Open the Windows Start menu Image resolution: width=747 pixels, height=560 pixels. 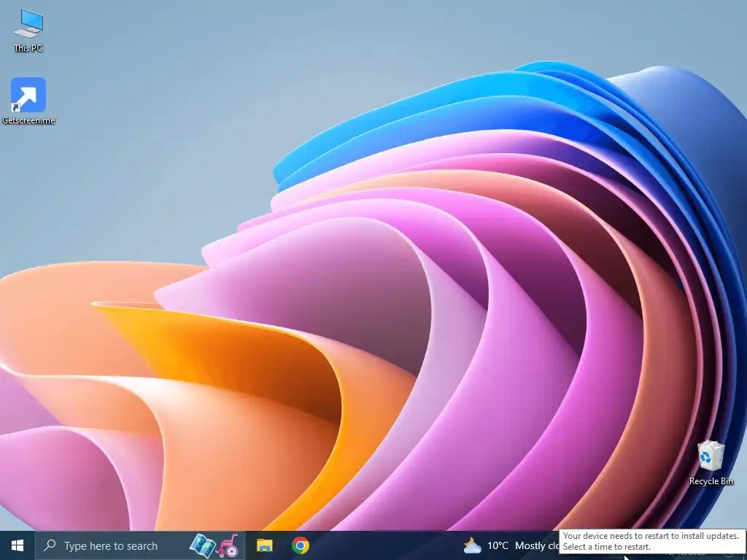[18, 545]
